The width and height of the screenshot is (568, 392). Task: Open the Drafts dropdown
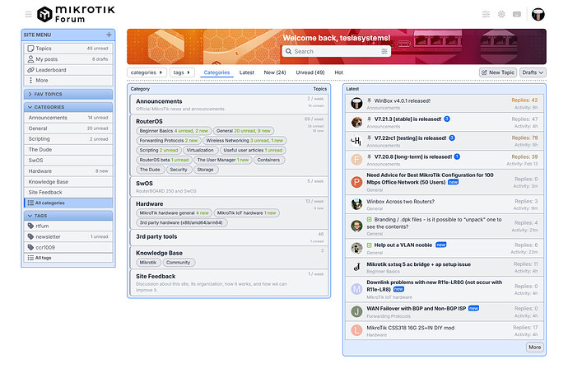(x=533, y=72)
